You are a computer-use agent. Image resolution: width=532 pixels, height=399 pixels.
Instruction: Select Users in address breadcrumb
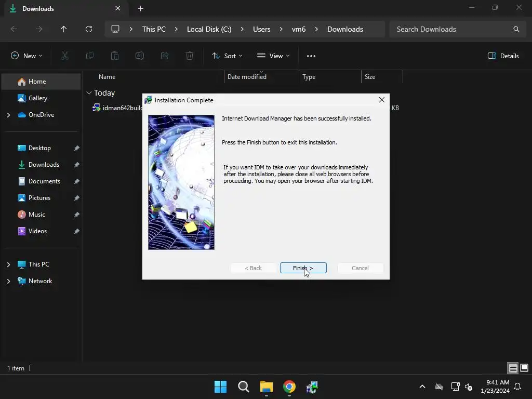(262, 29)
